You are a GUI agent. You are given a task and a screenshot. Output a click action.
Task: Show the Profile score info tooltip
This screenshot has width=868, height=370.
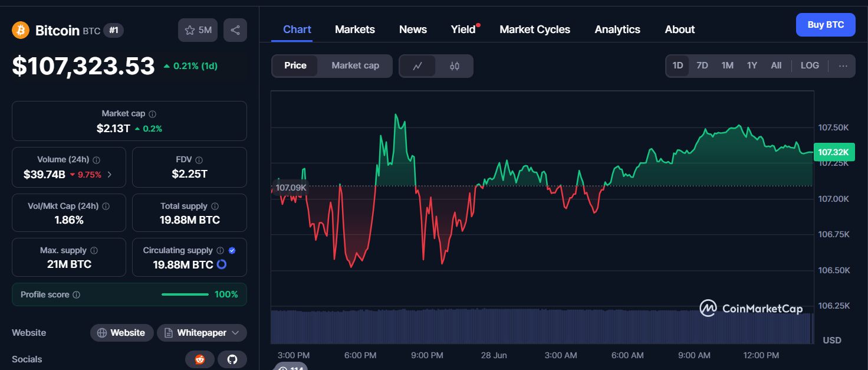(76, 294)
